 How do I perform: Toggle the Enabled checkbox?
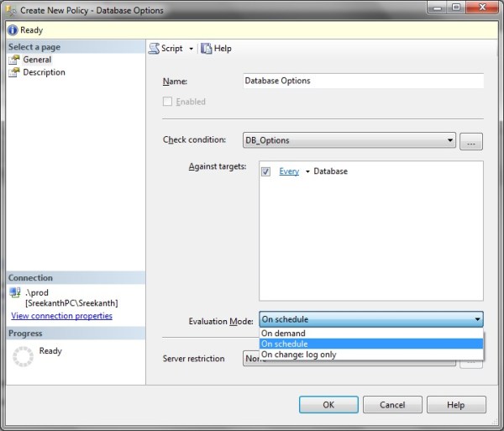pyautogui.click(x=168, y=102)
